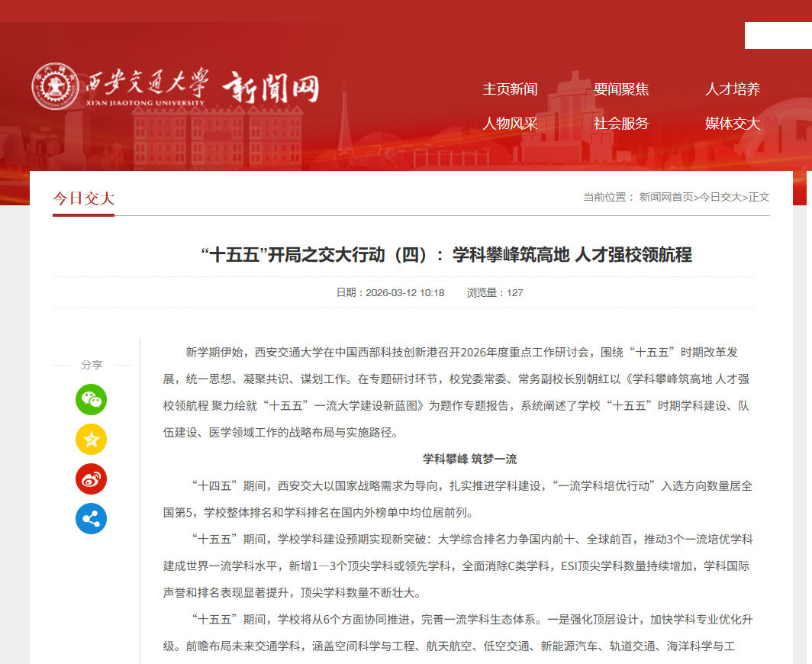Click the round Xi'an Jiaotong University emblem
This screenshot has width=812, height=664.
54,86
